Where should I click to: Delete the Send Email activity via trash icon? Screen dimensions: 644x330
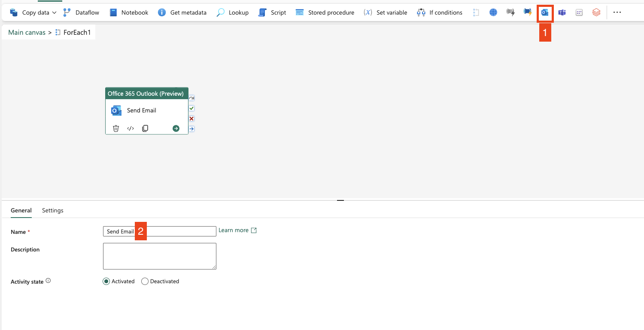116,128
